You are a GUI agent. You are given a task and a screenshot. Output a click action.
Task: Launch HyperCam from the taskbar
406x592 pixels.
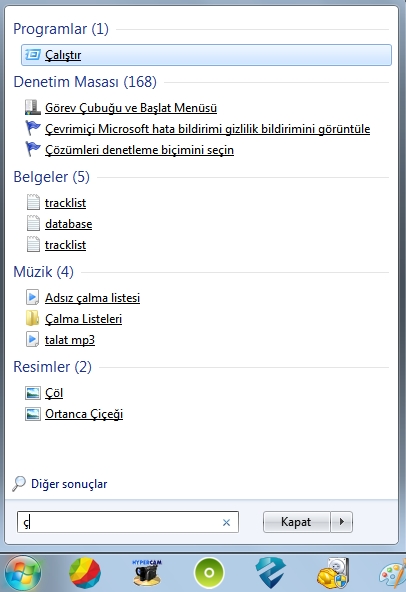[147, 572]
